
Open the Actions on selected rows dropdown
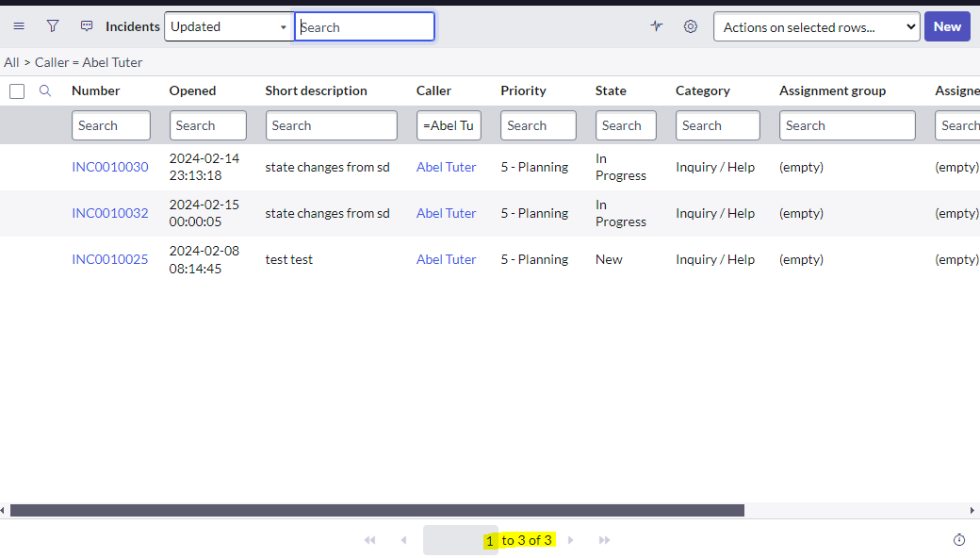click(816, 26)
